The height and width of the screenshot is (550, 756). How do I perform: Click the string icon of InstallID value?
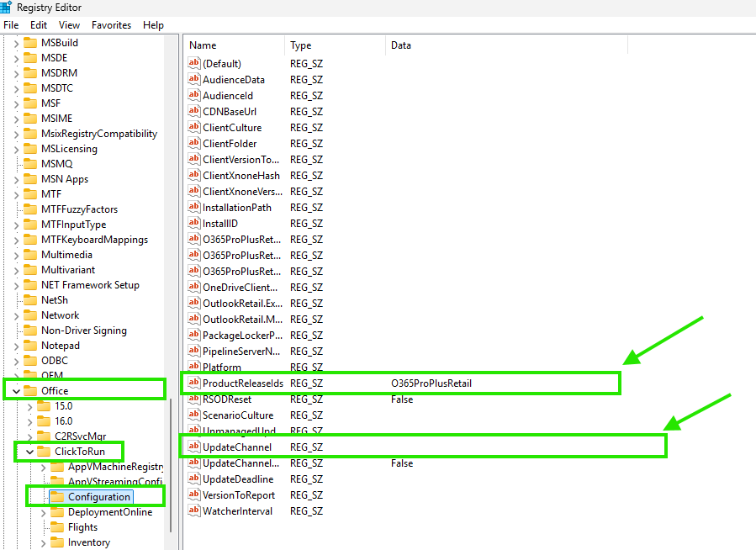[193, 223]
